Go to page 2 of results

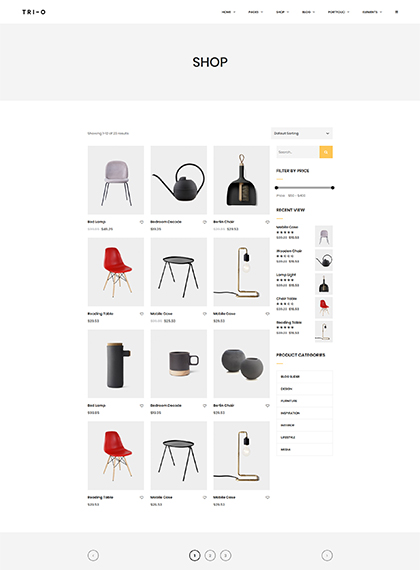click(210, 555)
